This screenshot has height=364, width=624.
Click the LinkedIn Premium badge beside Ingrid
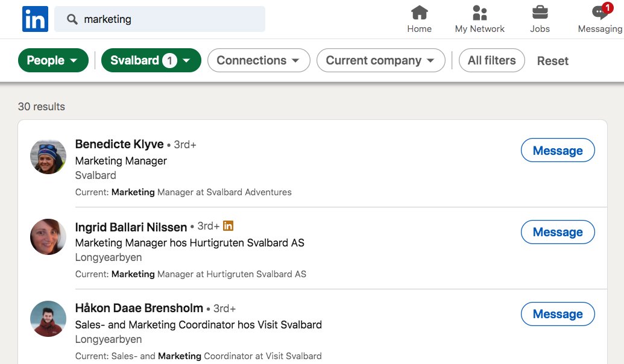[x=228, y=226]
